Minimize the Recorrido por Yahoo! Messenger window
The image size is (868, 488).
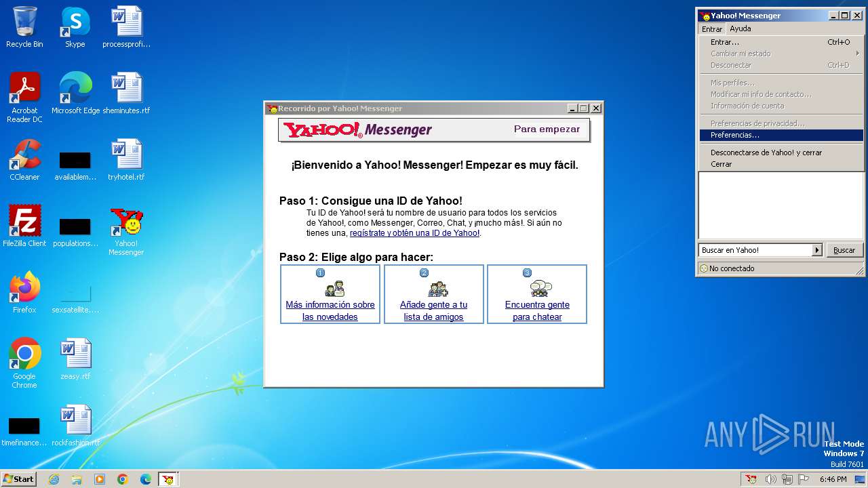(x=572, y=108)
